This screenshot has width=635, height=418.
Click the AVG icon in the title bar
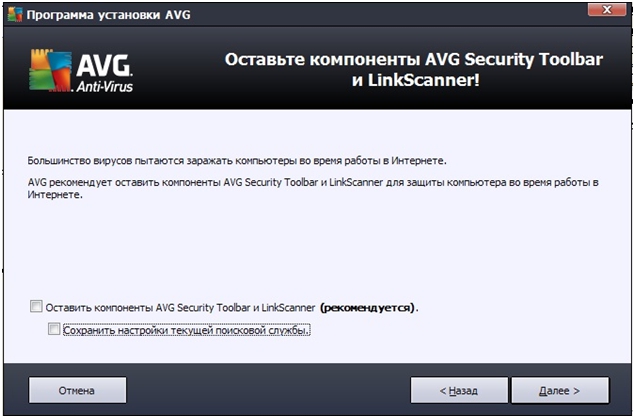pos(15,15)
